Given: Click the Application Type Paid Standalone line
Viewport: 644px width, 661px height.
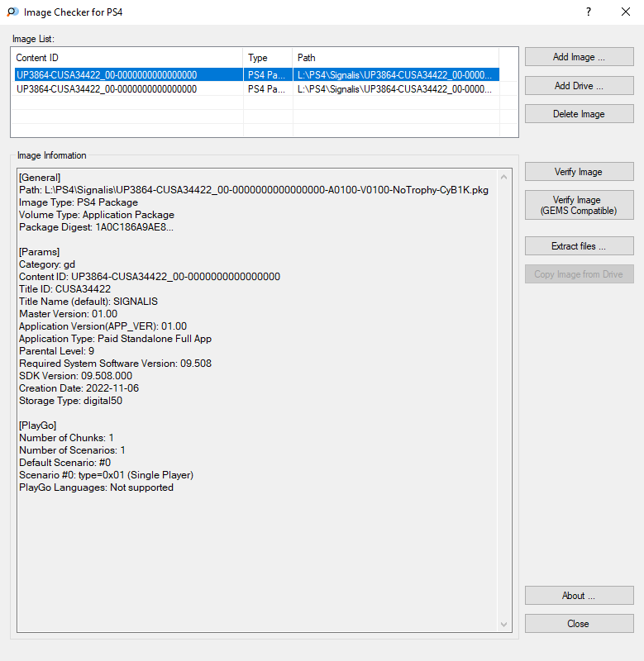Looking at the screenshot, I should [115, 339].
